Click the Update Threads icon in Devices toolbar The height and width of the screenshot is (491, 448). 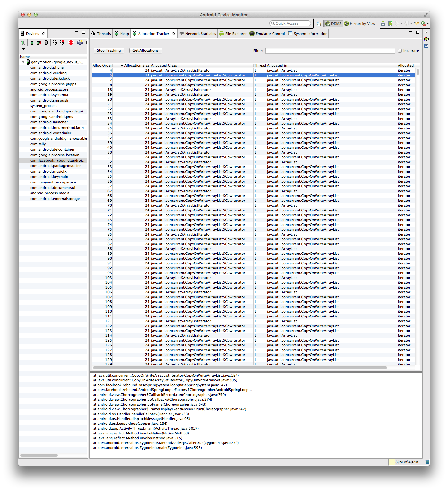pyautogui.click(x=55, y=42)
